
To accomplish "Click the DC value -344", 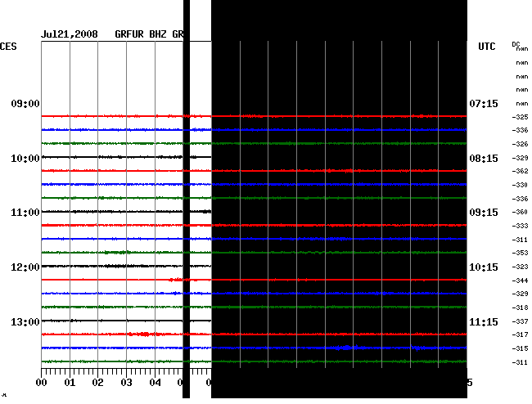I will pyautogui.click(x=520, y=281).
